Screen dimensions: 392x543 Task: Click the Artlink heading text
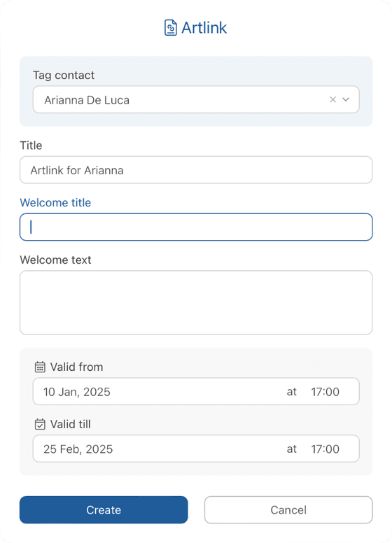point(204,28)
